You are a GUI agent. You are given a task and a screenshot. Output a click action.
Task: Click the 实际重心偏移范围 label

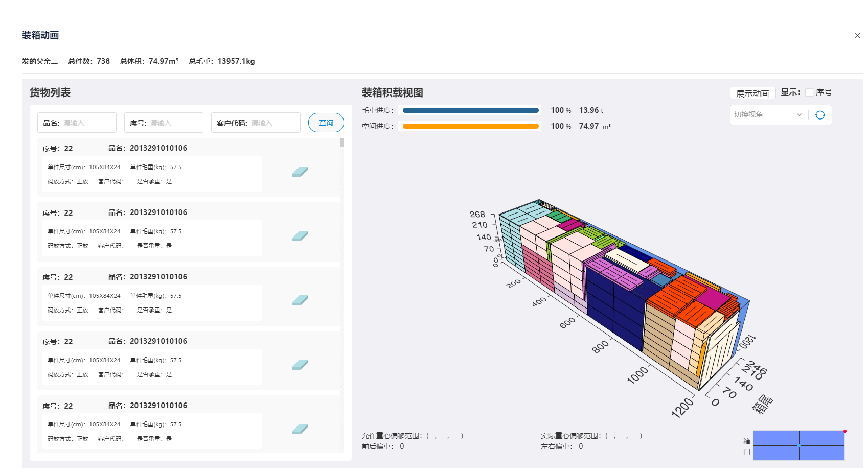572,436
